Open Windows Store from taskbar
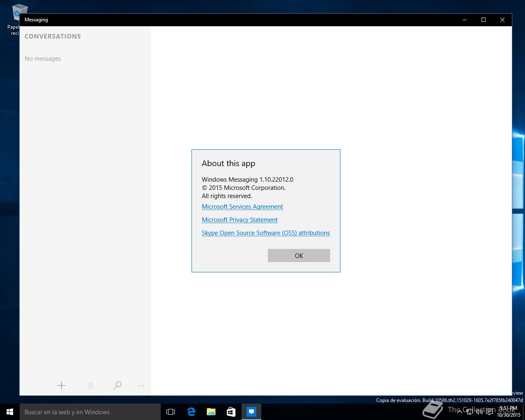 [231, 412]
